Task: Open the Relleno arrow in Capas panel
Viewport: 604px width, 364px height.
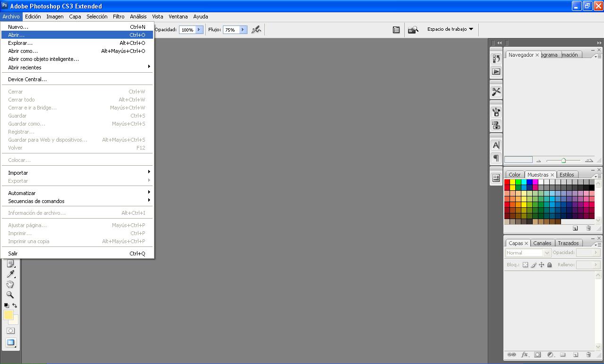Action: 596,265
